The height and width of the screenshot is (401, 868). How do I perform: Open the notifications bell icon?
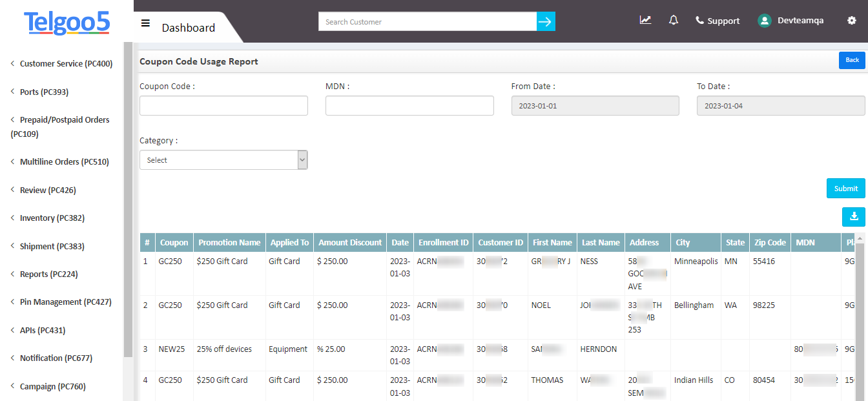(674, 20)
